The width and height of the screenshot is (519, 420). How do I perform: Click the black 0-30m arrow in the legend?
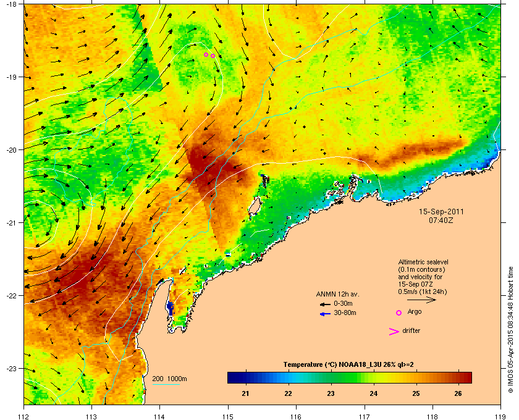point(325,304)
